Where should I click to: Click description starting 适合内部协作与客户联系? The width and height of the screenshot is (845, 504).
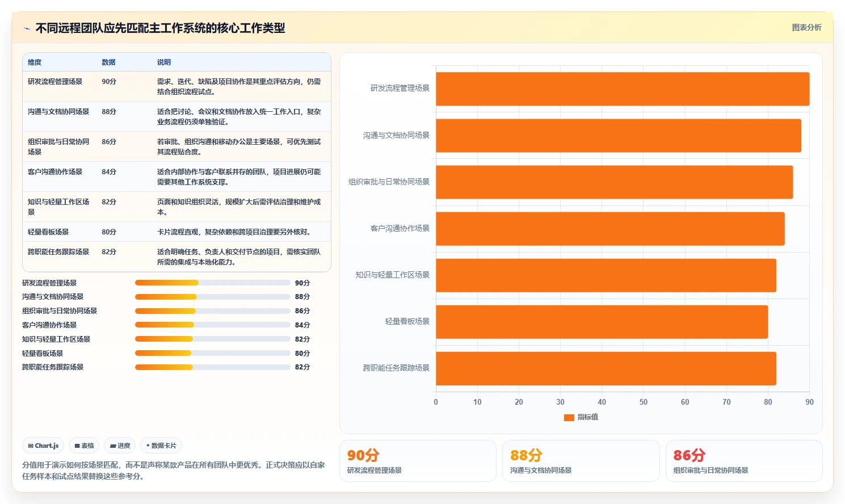pyautogui.click(x=239, y=177)
